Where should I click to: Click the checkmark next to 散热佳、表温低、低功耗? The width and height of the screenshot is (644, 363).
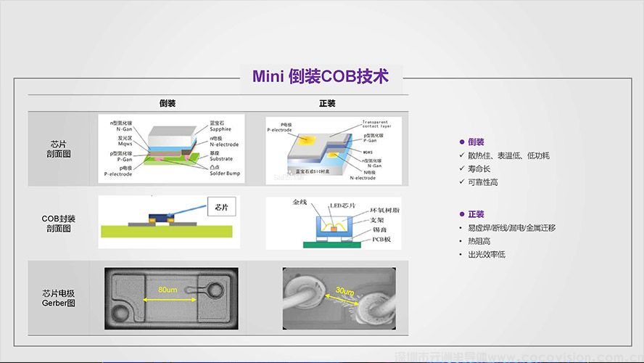point(462,155)
